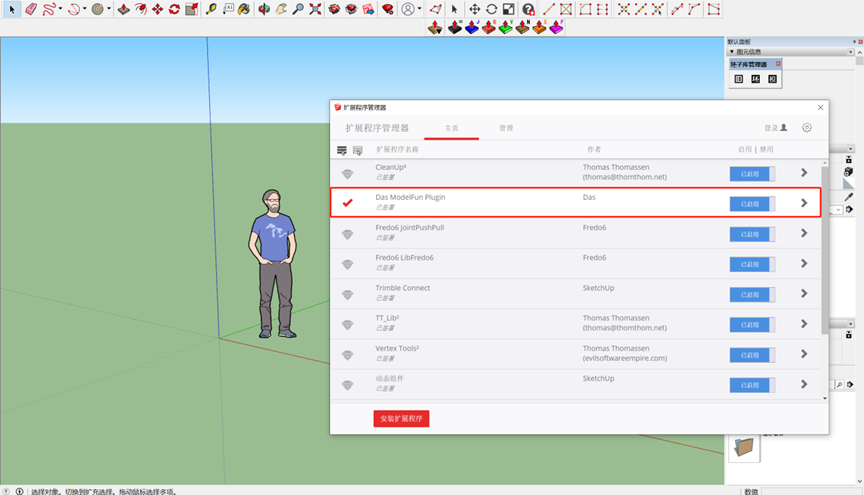Click the Zoom Extents tool

pyautogui.click(x=315, y=9)
